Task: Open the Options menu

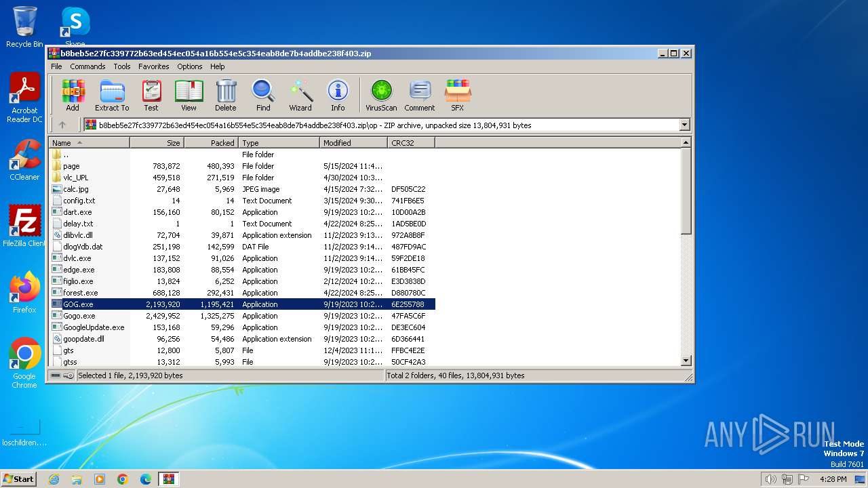Action: (190, 66)
